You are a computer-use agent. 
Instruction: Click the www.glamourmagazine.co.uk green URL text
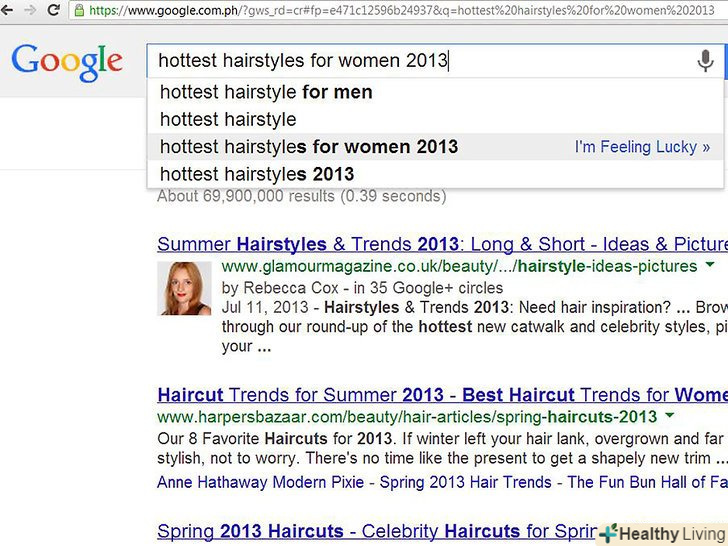(x=459, y=266)
